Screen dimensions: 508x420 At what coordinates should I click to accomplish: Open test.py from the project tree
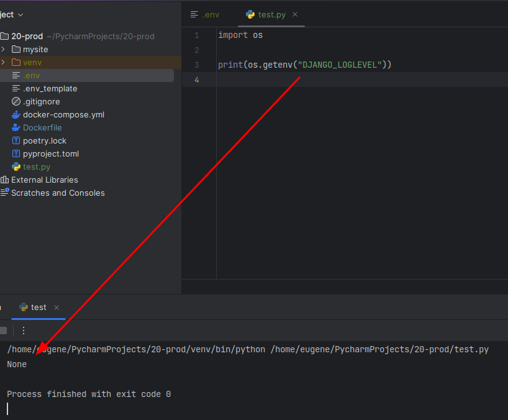click(37, 167)
